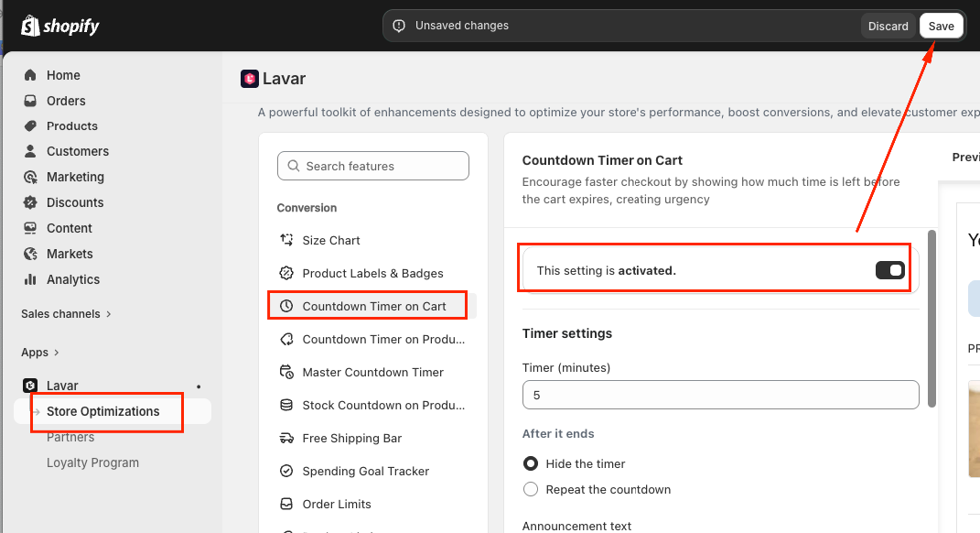Viewport: 980px width, 533px height.
Task: Click the Home house icon
Action: point(30,75)
